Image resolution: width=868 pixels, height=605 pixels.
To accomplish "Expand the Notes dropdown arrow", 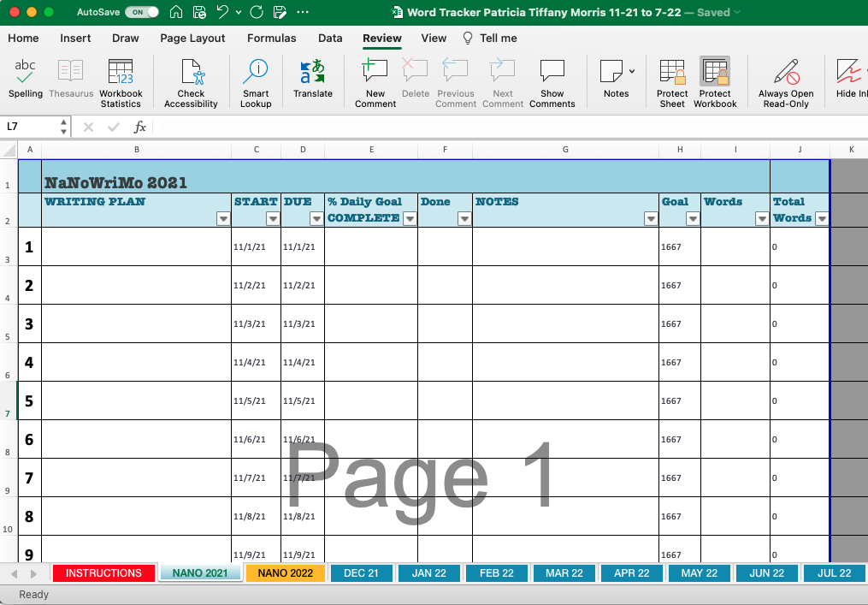I will pyautogui.click(x=632, y=71).
